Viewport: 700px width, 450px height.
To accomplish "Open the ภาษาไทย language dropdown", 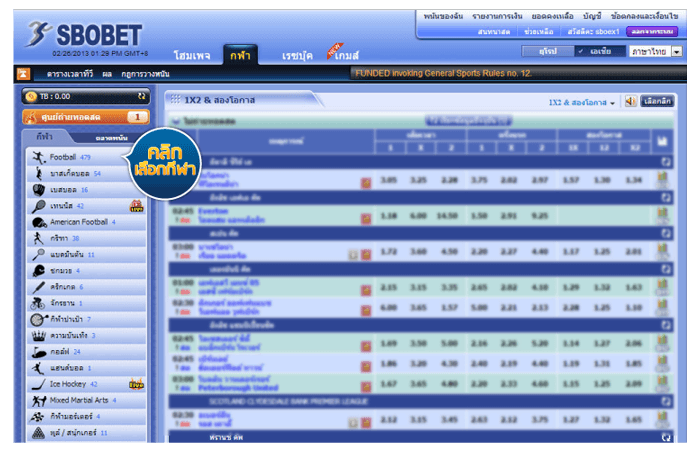I will click(656, 51).
